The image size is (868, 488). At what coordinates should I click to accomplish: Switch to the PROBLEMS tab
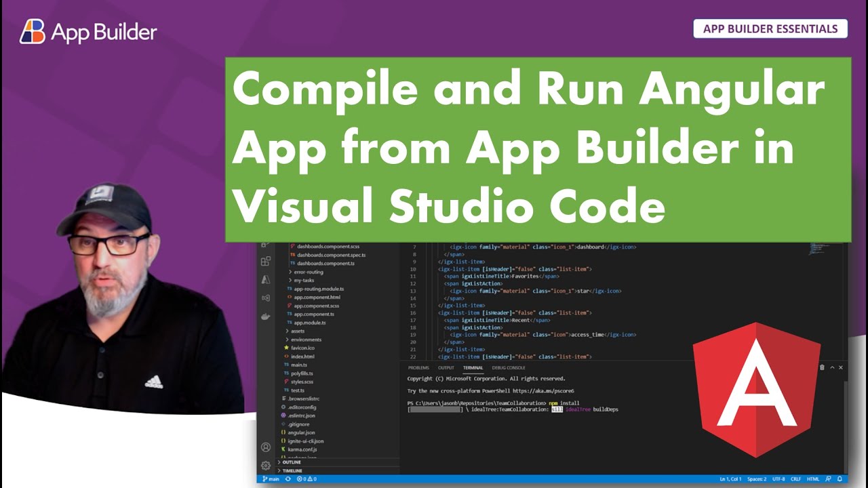[x=418, y=368]
